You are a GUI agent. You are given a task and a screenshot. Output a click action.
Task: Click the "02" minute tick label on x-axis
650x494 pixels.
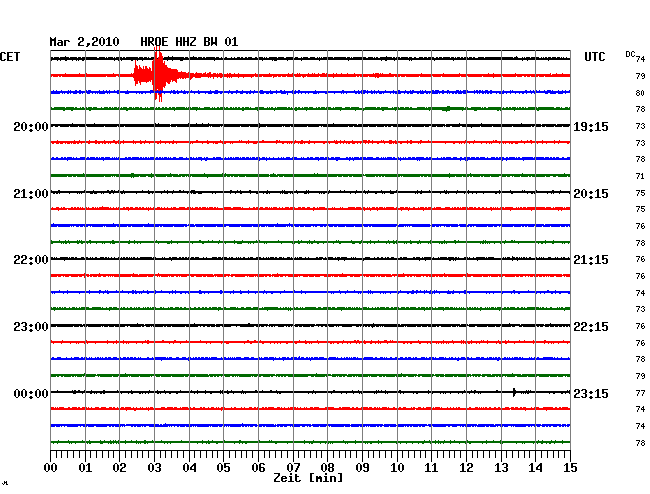(119, 467)
